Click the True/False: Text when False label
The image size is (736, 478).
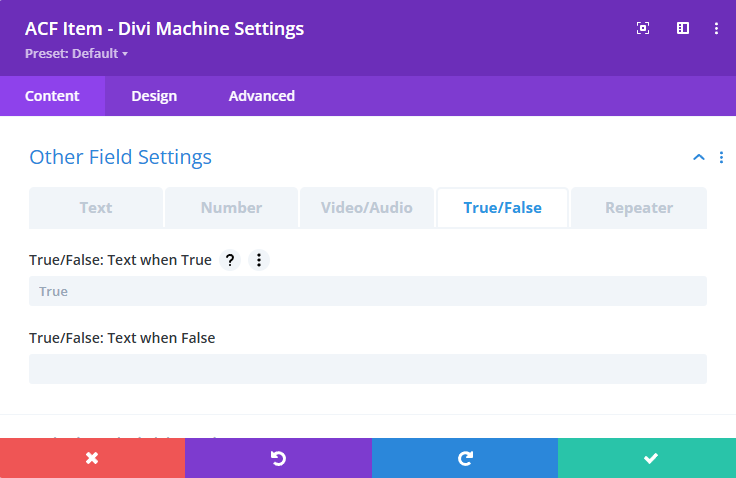[122, 338]
